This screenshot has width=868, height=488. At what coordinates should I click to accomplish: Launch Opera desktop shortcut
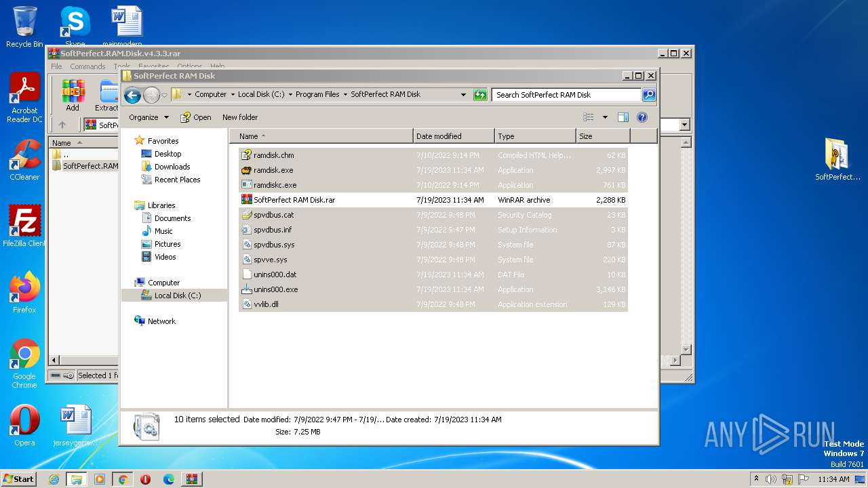pos(24,425)
